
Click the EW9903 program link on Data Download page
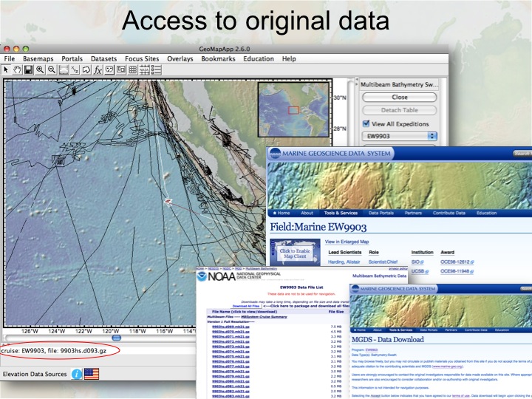pyautogui.click(x=372, y=349)
